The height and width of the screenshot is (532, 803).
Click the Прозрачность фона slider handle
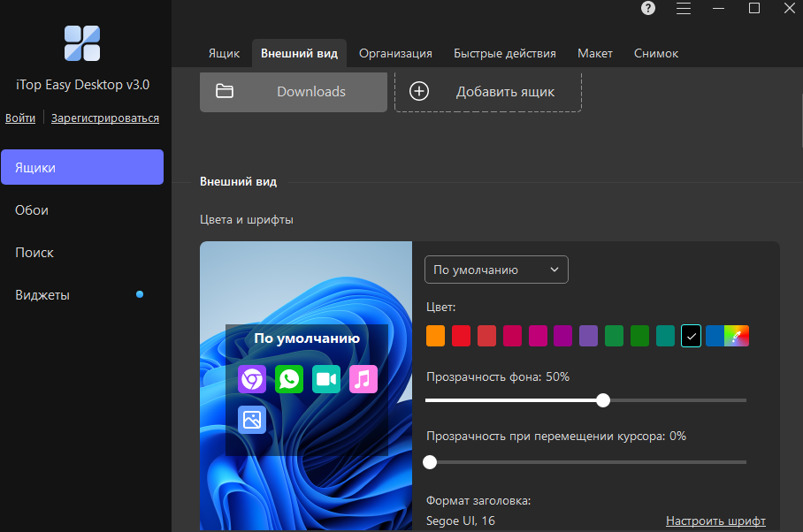click(x=603, y=400)
